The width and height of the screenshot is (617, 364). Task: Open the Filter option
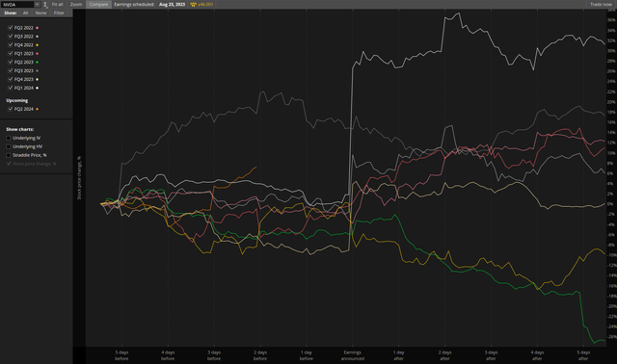point(59,13)
